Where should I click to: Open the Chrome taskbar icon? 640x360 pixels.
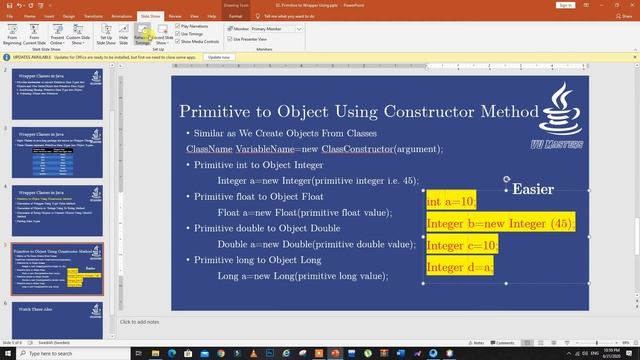[x=221, y=353]
